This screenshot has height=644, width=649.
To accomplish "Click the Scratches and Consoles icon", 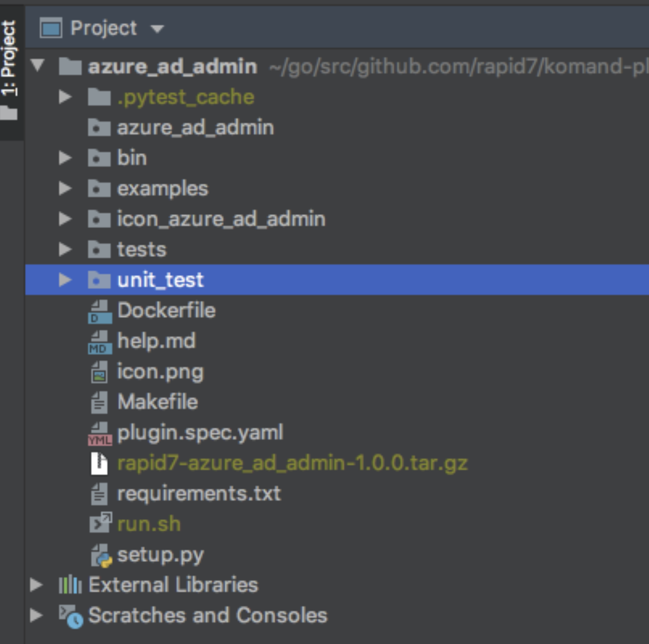I will point(70,616).
